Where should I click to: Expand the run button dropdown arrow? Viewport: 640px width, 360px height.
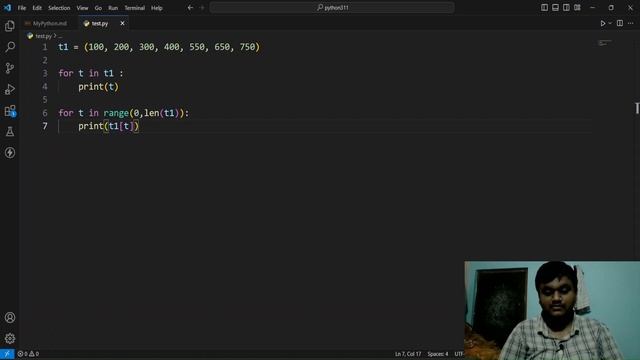coord(610,24)
